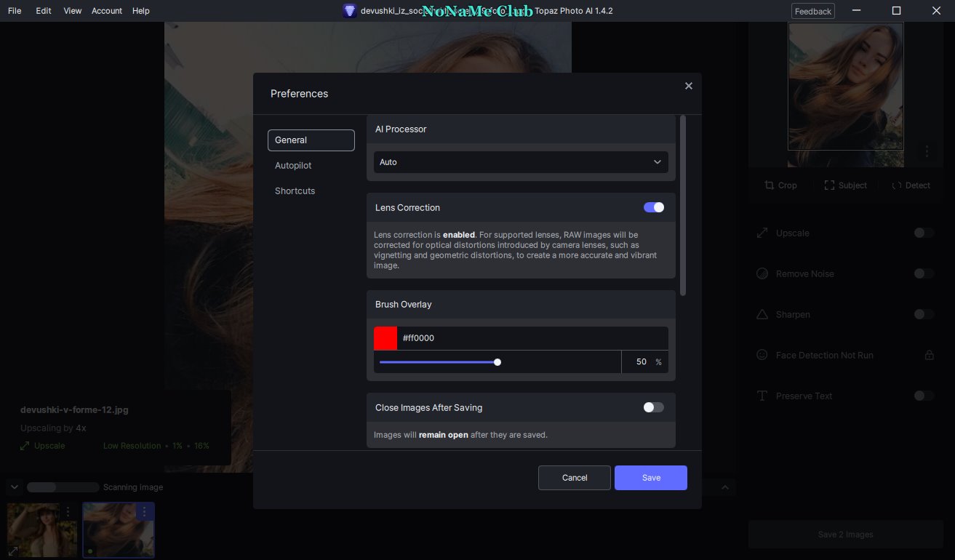The height and width of the screenshot is (560, 955).
Task: Click the Sharpen triangle icon
Action: point(762,315)
